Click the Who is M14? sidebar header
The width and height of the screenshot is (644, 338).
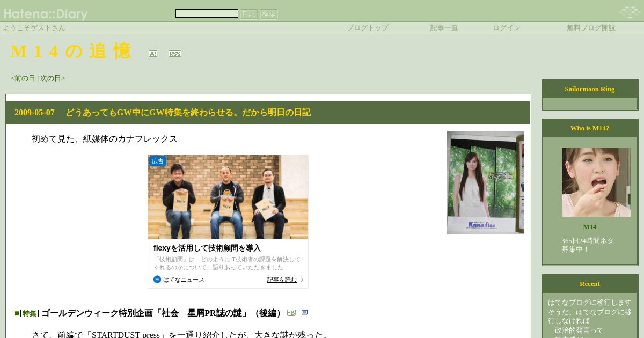click(590, 128)
